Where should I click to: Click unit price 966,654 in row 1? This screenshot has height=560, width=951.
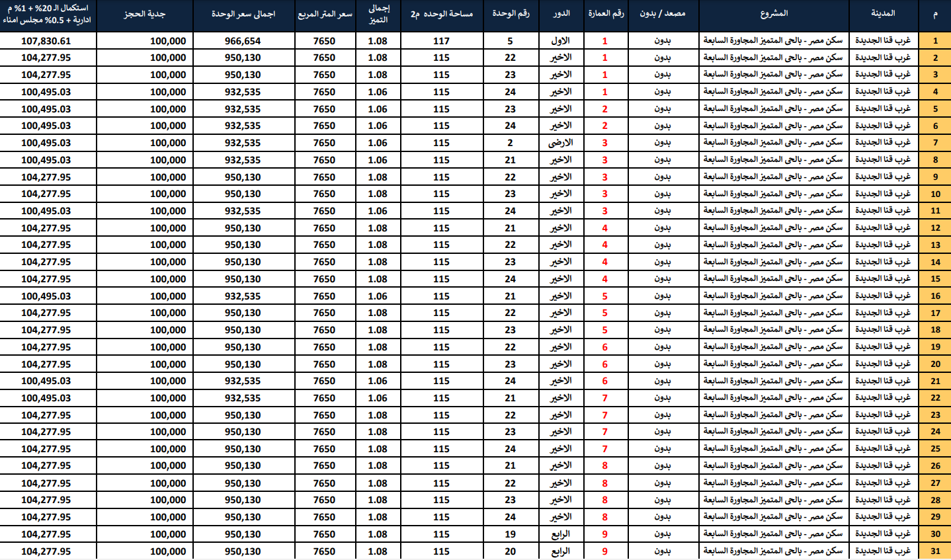point(243,41)
